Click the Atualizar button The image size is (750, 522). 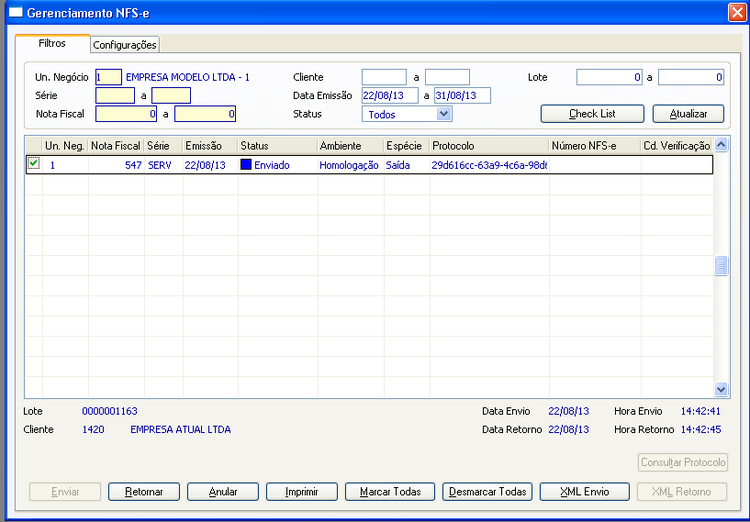(x=688, y=114)
